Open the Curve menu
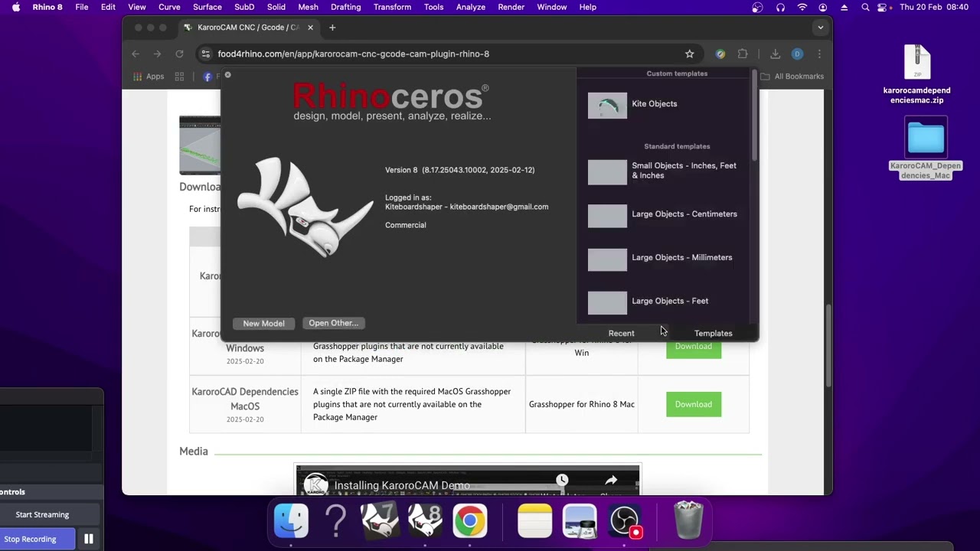This screenshot has width=980, height=551. click(x=169, y=7)
